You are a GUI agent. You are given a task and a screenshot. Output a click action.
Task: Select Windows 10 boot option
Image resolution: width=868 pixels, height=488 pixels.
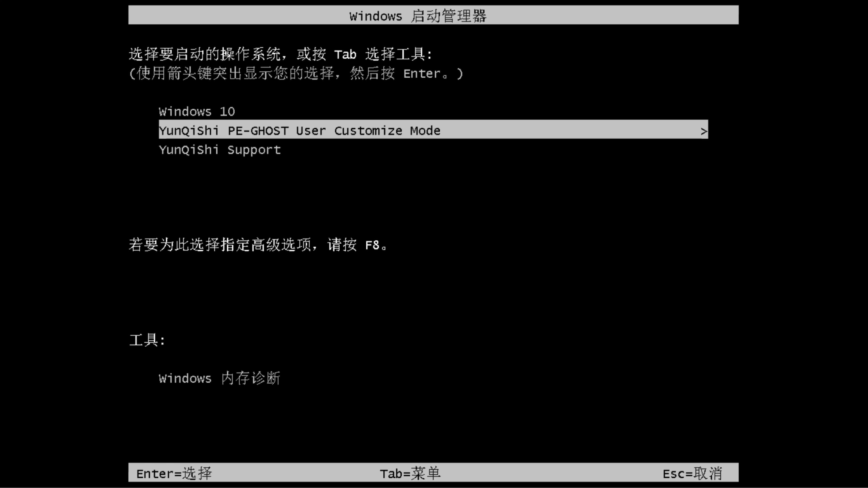[x=197, y=111]
